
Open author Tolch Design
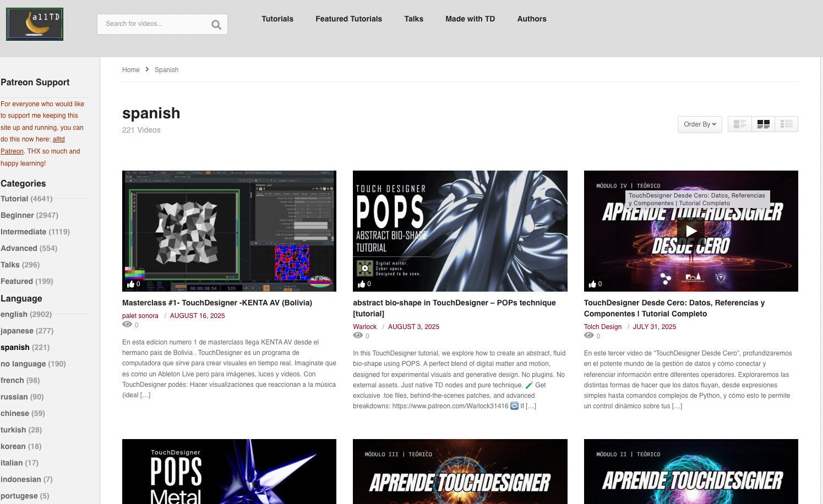(x=603, y=327)
